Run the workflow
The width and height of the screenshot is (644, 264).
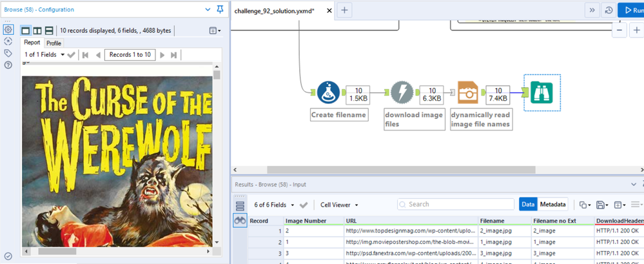(x=631, y=10)
